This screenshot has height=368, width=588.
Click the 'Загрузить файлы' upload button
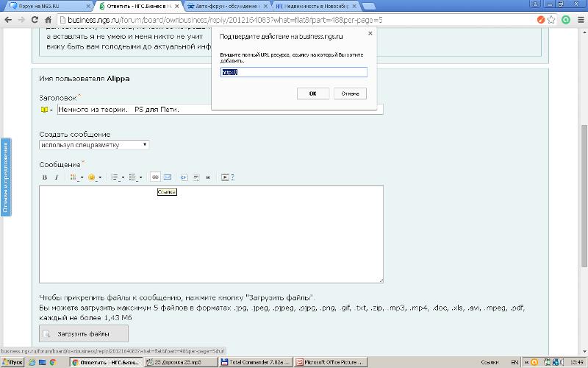pos(84,334)
